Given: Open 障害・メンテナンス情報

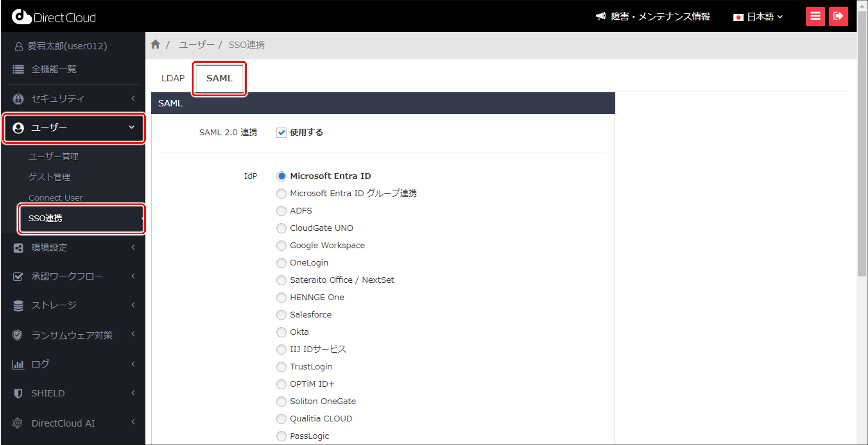Looking at the screenshot, I should pos(660,16).
